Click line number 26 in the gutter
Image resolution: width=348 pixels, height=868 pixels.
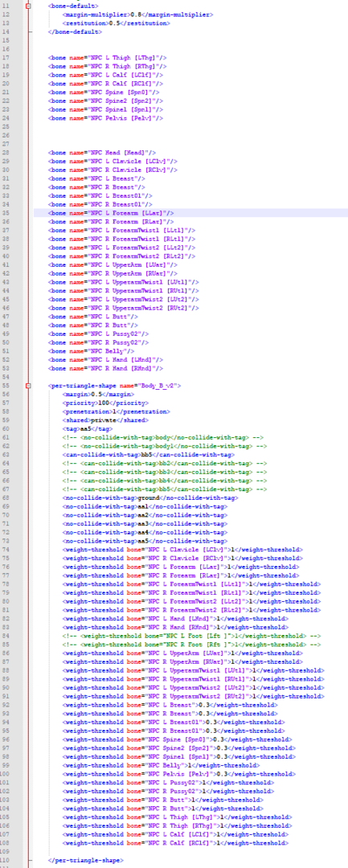(x=6, y=135)
